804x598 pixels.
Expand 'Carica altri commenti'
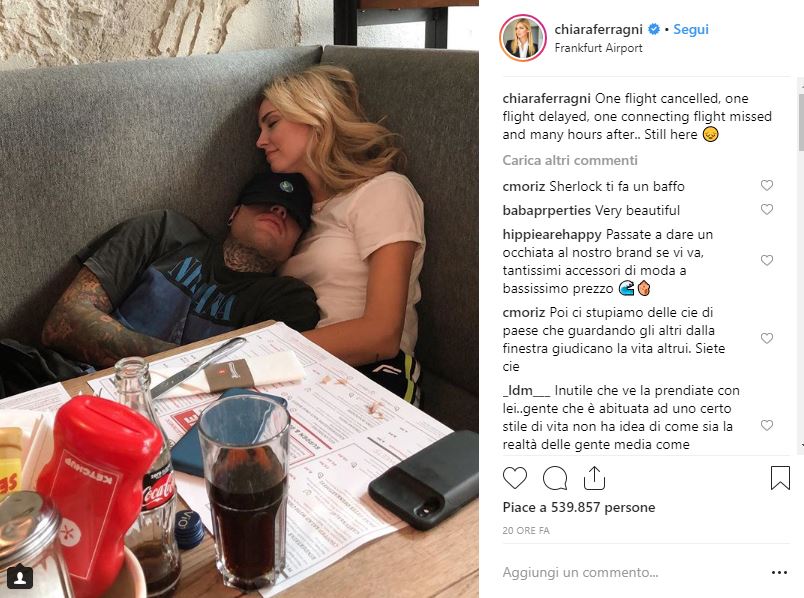coord(570,161)
